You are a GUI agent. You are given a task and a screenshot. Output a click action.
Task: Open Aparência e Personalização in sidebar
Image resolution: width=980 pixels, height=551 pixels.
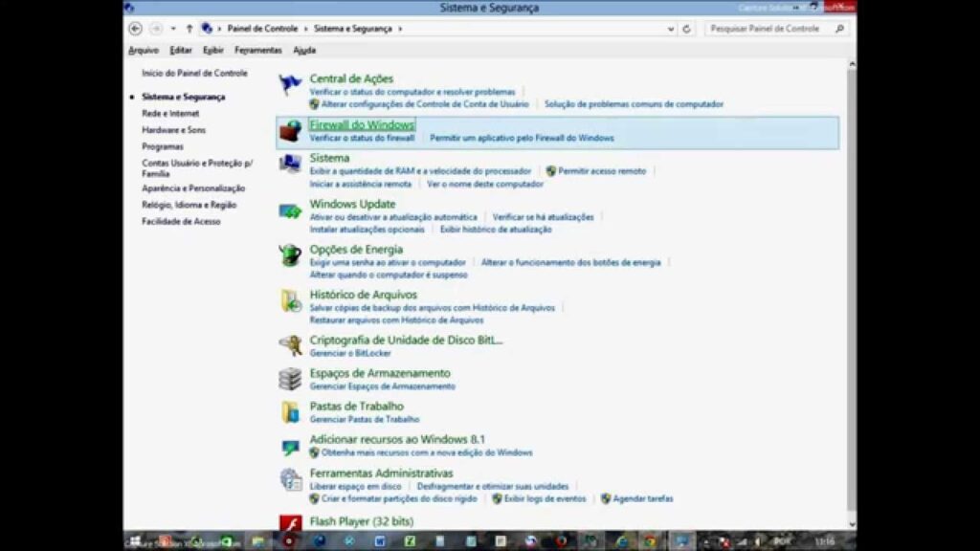[x=193, y=188]
